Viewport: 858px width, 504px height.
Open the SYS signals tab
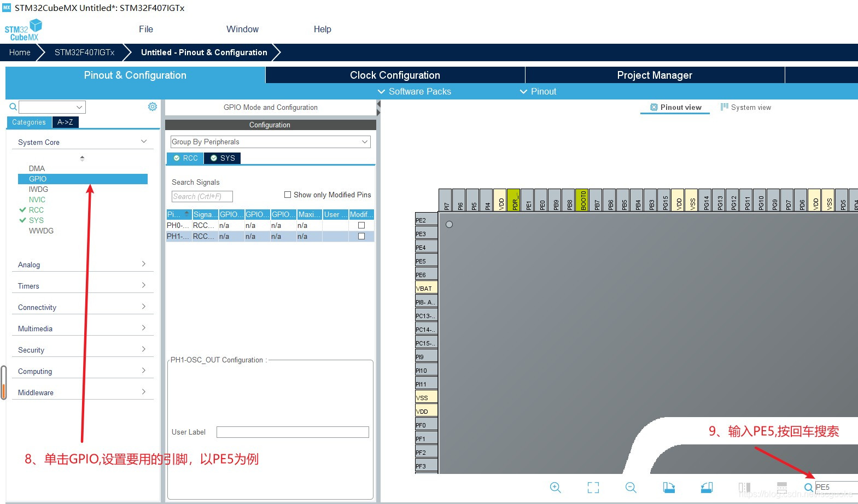223,158
